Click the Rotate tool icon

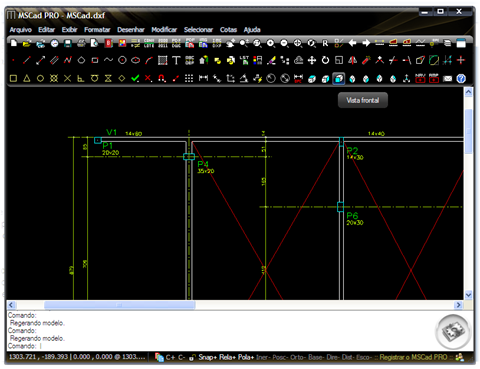(325, 60)
